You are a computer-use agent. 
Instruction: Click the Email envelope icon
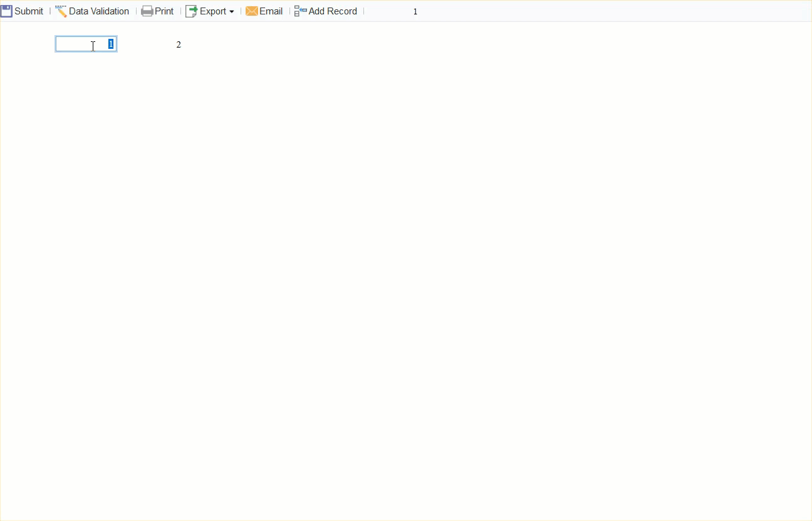252,11
